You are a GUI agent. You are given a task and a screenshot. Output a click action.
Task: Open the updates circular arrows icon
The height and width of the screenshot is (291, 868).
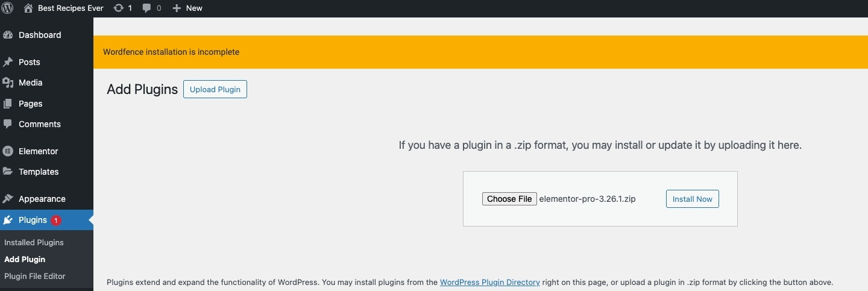coord(119,8)
